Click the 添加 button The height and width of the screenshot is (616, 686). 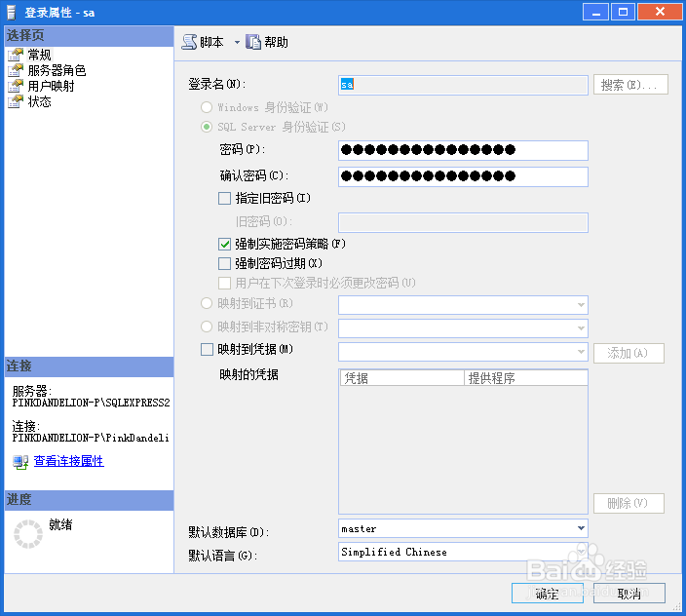629,353
